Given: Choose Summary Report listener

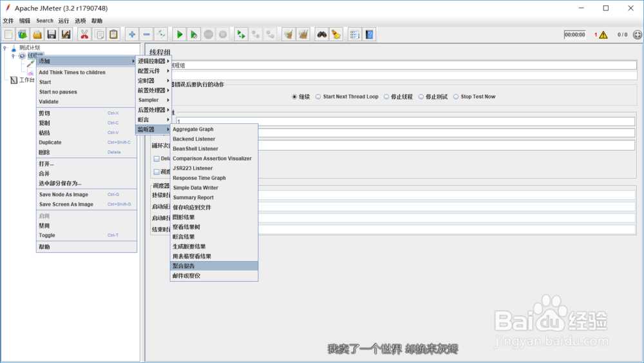Looking at the screenshot, I should point(214,197).
